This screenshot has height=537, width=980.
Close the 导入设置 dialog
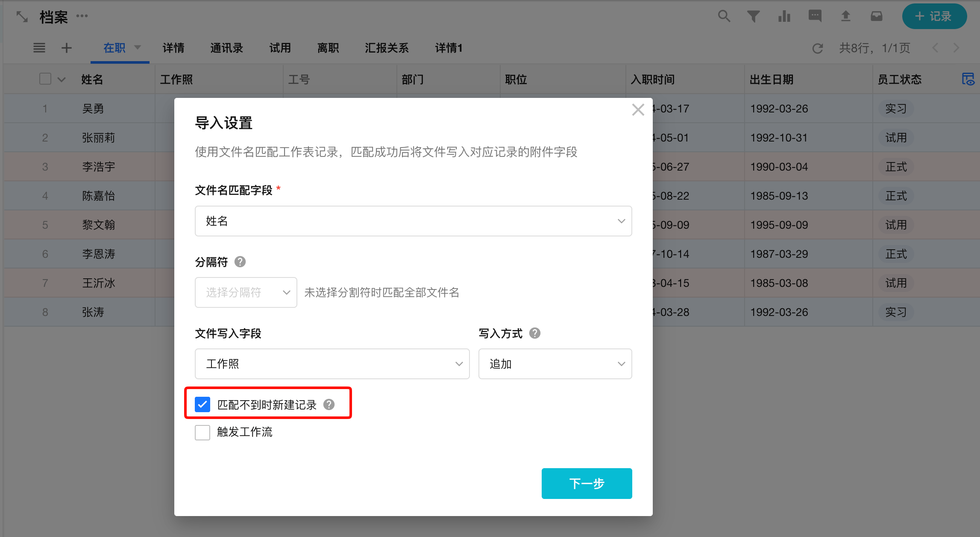[x=638, y=110]
